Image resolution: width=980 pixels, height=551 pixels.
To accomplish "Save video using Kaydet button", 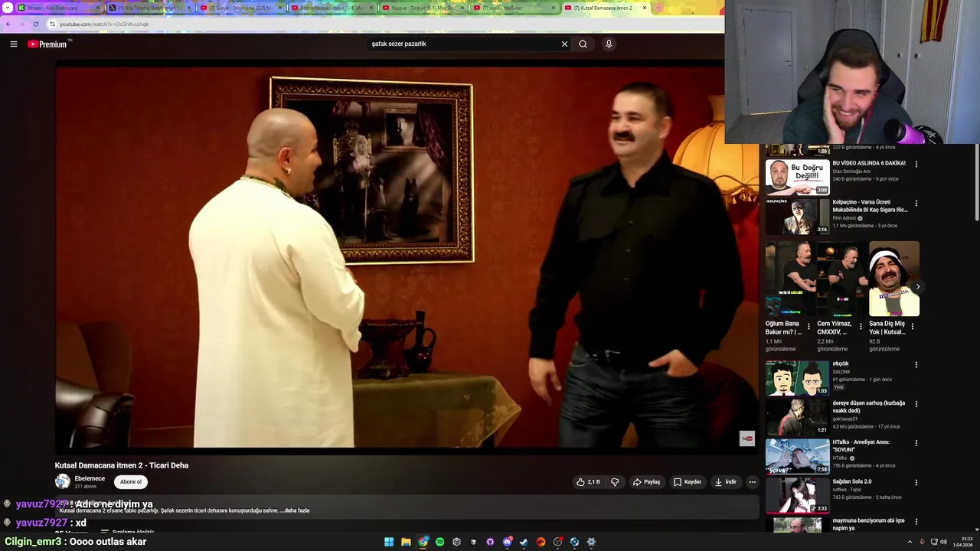I will [688, 482].
